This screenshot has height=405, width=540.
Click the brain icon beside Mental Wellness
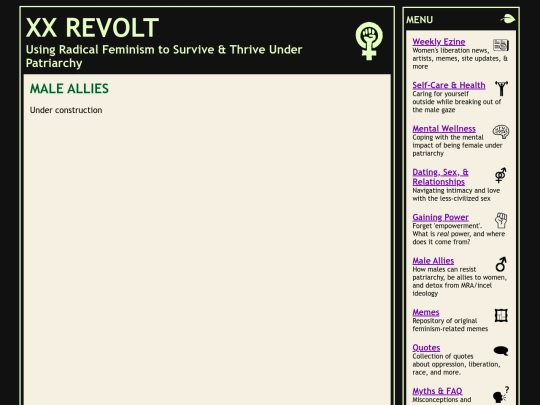[x=501, y=132]
